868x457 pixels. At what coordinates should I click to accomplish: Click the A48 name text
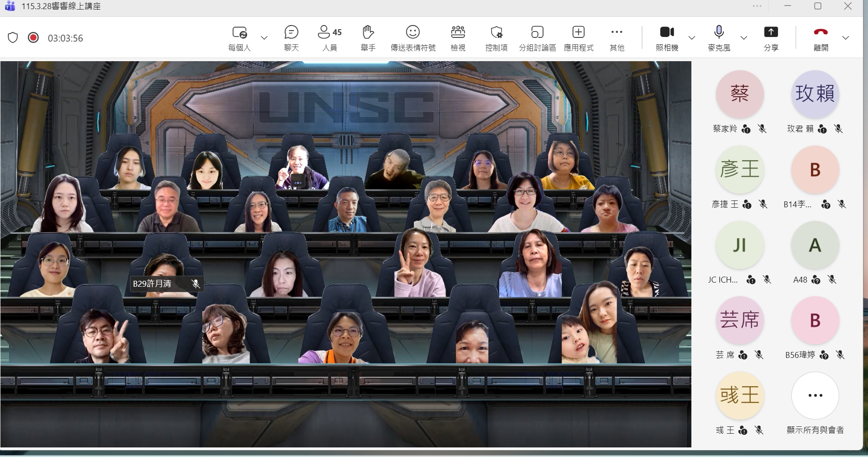click(x=800, y=279)
